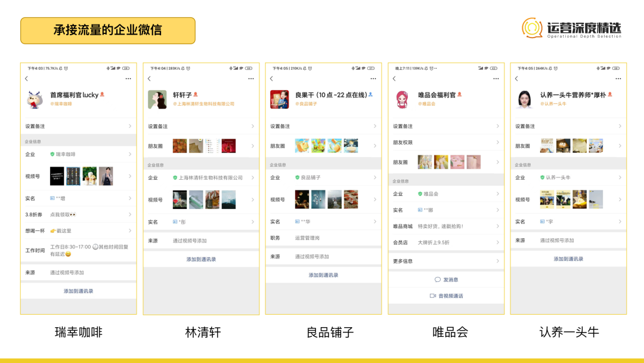Tap avatar of 认养一头牛营养师

pos(525,100)
